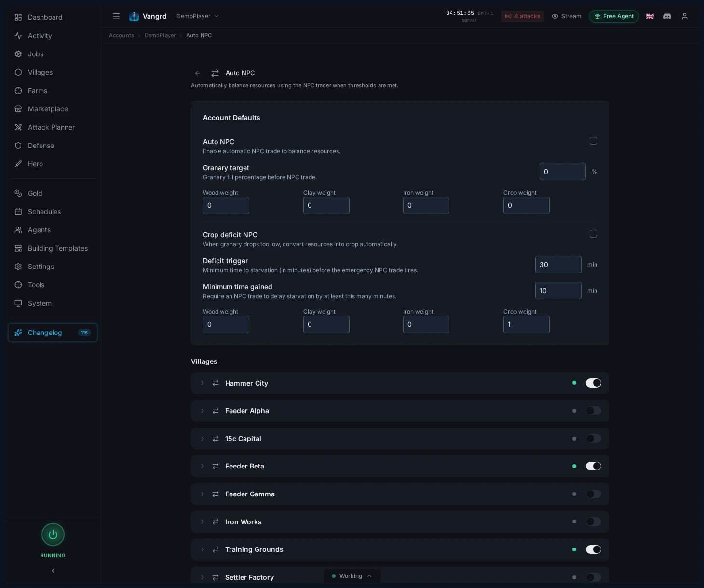Image resolution: width=704 pixels, height=588 pixels.
Task: Open the Schedules page
Action: tap(44, 212)
